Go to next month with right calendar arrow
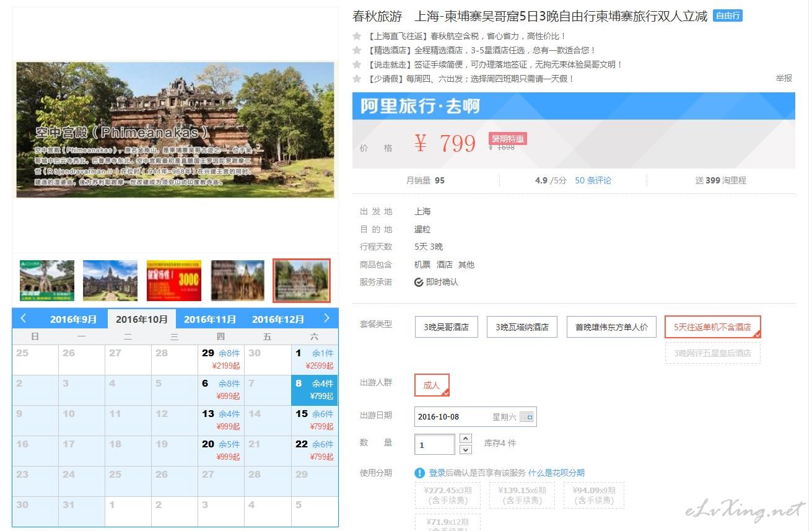The height and width of the screenshot is (531, 812). coord(327,318)
